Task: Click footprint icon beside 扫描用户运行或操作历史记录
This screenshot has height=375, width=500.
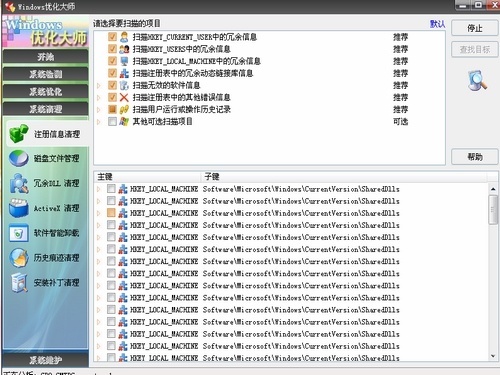Action: pos(124,109)
